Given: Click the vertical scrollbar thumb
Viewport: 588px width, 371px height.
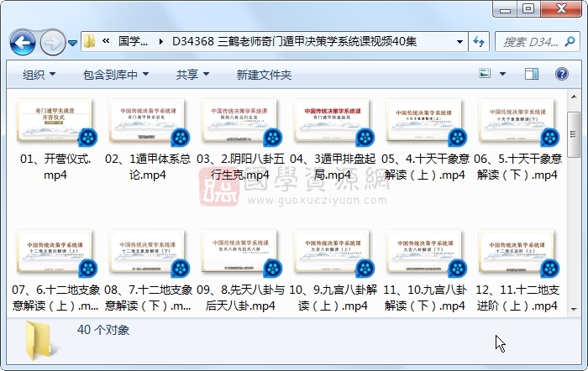Looking at the screenshot, I should (574, 134).
